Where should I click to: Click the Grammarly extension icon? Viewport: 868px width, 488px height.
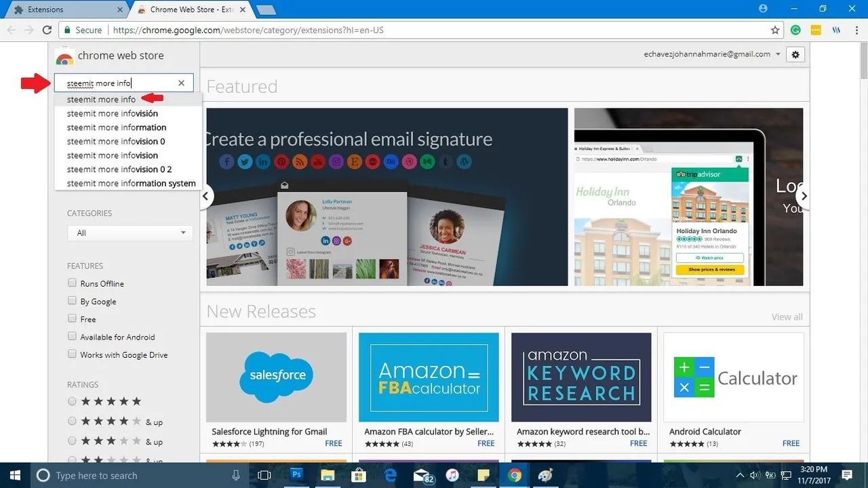pyautogui.click(x=796, y=30)
